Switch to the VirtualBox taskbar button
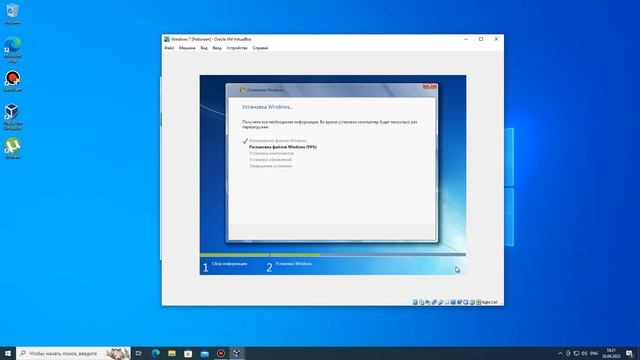 click(237, 353)
